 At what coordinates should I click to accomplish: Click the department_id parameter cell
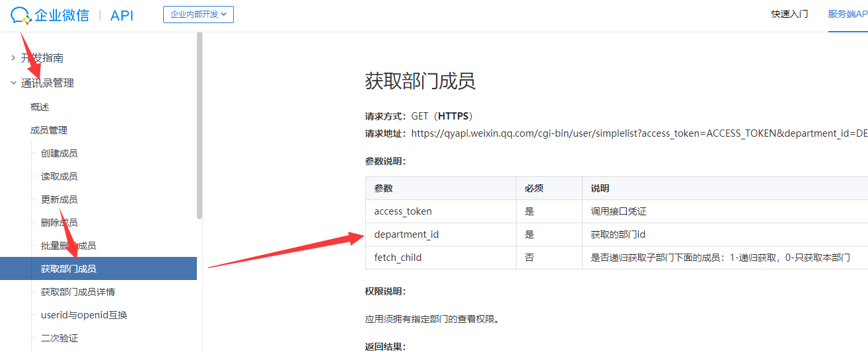pos(406,234)
